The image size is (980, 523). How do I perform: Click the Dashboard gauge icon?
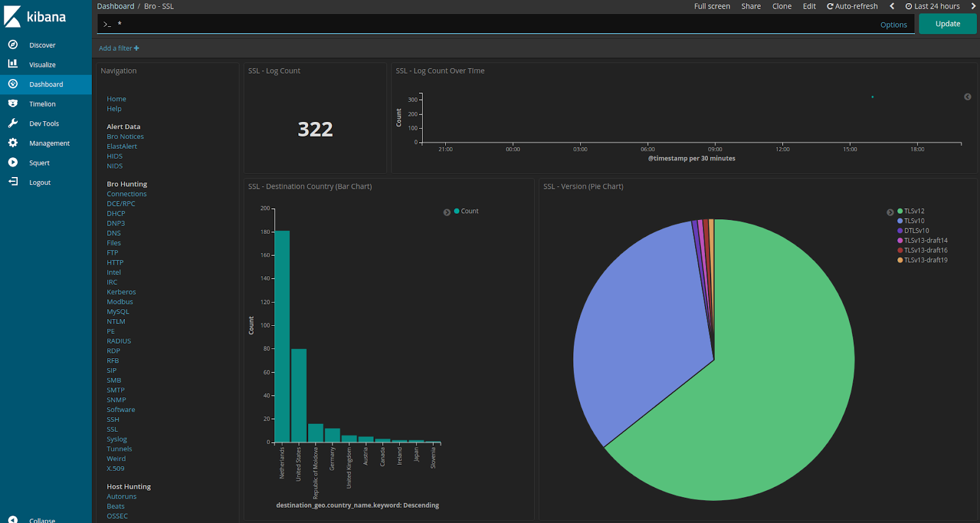point(13,84)
